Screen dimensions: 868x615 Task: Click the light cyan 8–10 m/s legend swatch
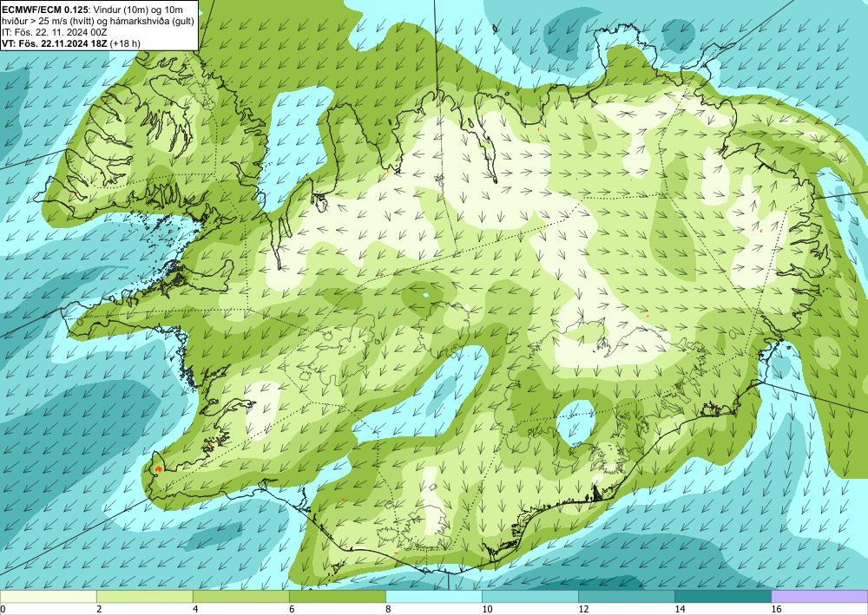(x=434, y=597)
